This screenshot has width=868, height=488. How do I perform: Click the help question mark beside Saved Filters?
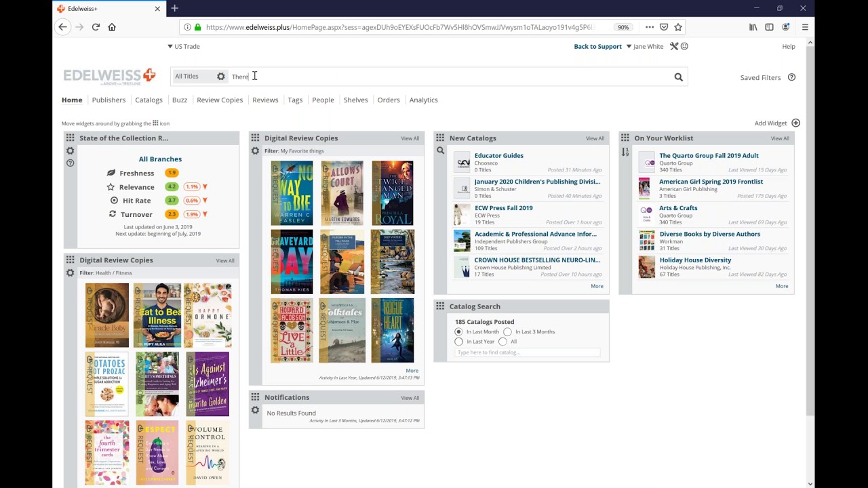791,77
